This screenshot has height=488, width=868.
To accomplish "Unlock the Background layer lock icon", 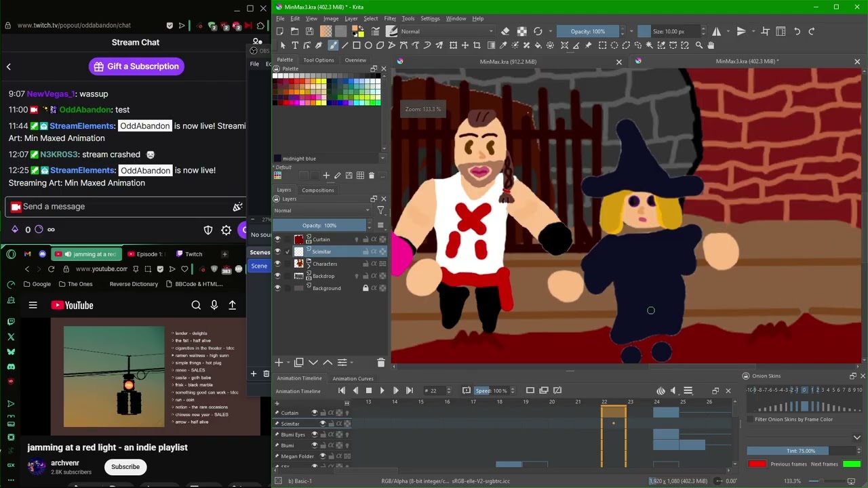I will click(366, 288).
